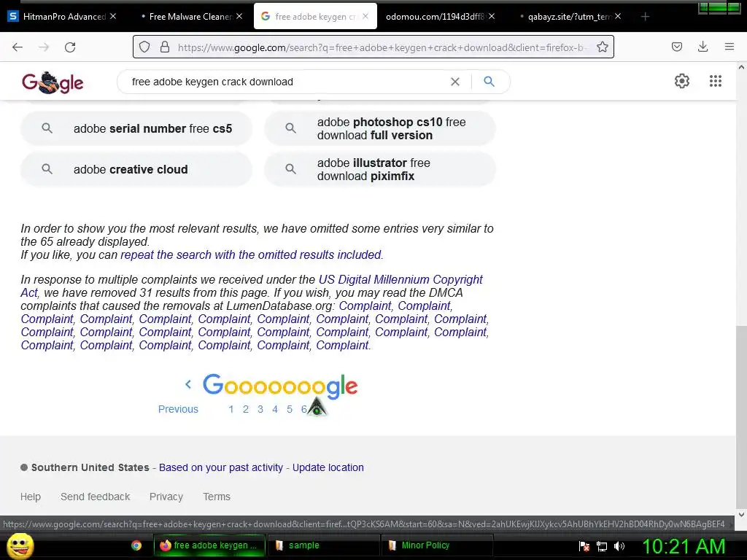Screen dimensions: 747x560
Task: Open volume speaker tray icon
Action: click(619, 546)
